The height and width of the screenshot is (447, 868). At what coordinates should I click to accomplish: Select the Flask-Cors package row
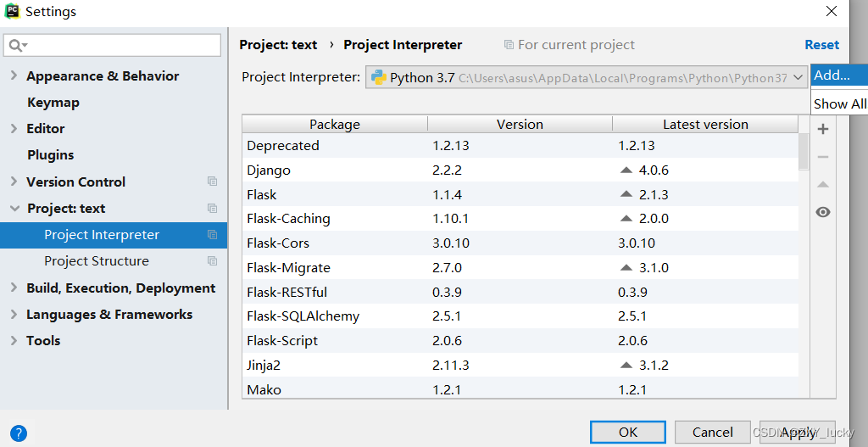520,243
